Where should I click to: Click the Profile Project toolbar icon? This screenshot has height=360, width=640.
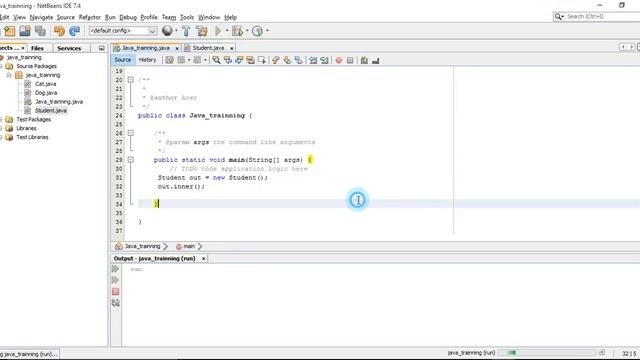tap(257, 31)
